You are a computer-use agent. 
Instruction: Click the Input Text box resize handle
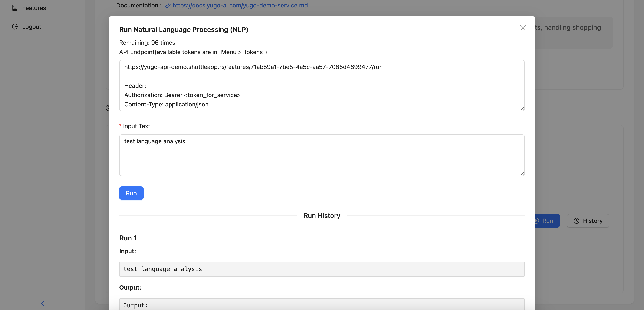[522, 174]
